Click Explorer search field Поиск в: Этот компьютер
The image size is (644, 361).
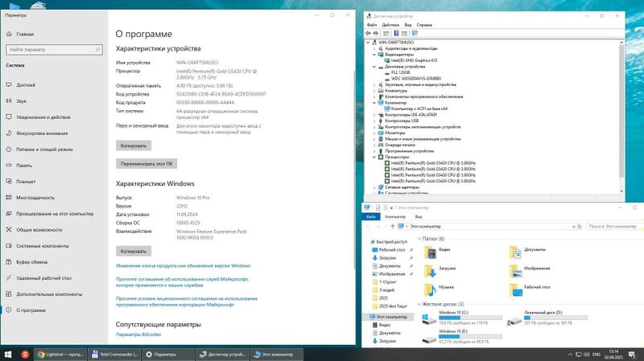pyautogui.click(x=613, y=227)
